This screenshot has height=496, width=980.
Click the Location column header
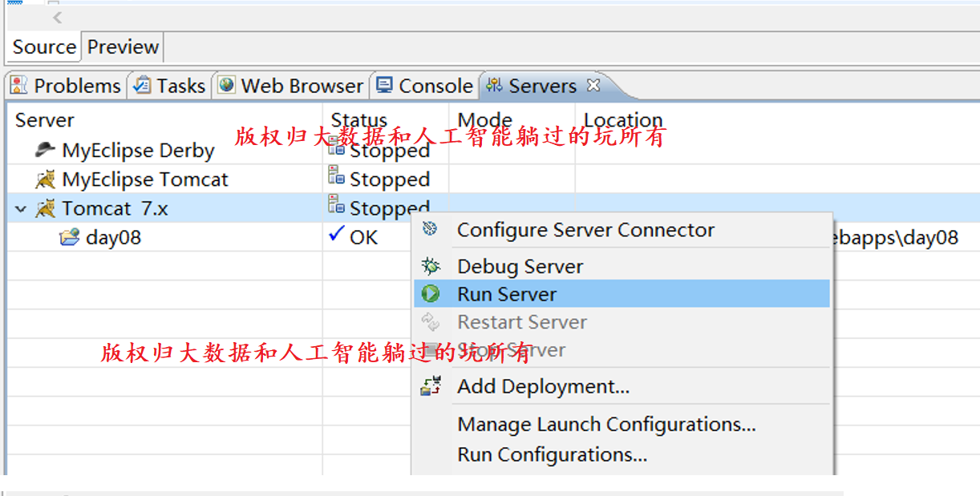pyautogui.click(x=623, y=120)
